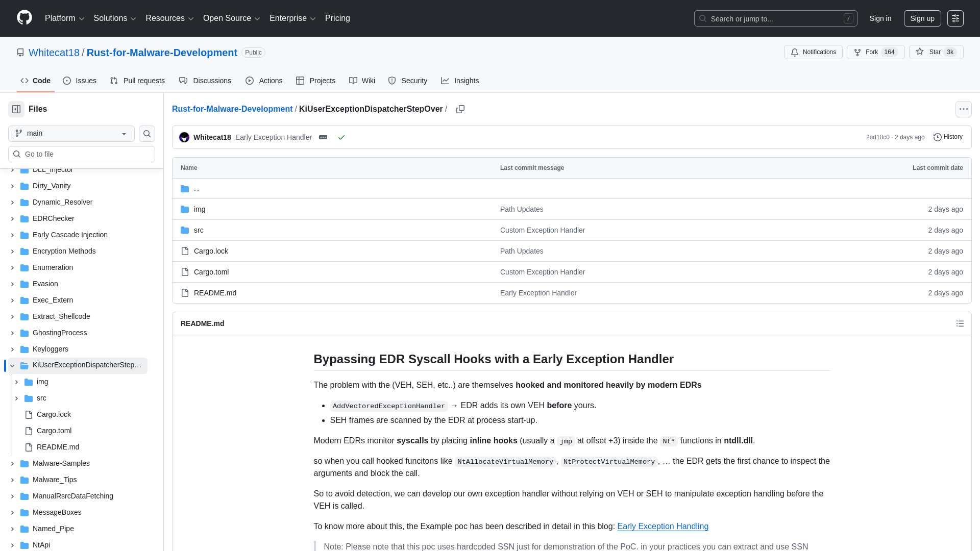
Task: Open the Pricing menu item
Action: 337,18
